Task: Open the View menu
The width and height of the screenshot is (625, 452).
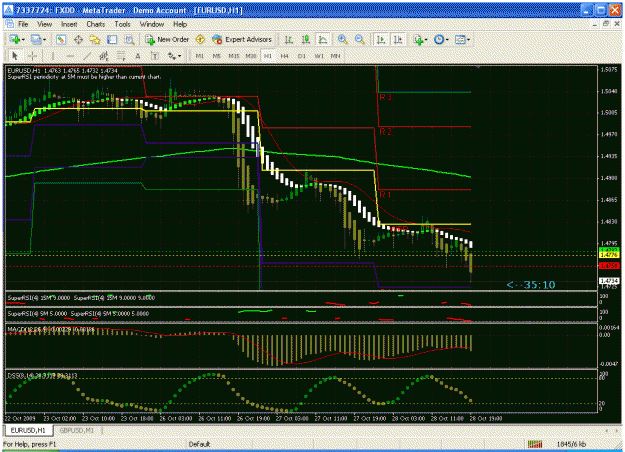Action: coord(45,24)
